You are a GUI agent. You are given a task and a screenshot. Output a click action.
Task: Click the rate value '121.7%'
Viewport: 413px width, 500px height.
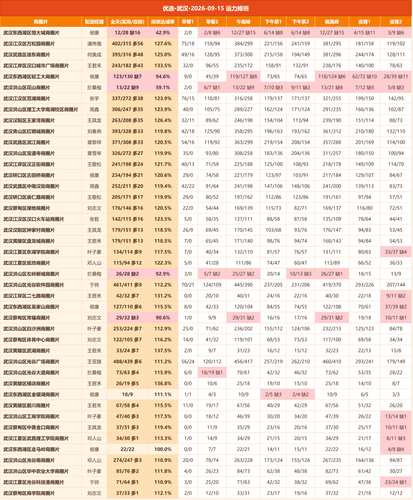click(x=163, y=164)
